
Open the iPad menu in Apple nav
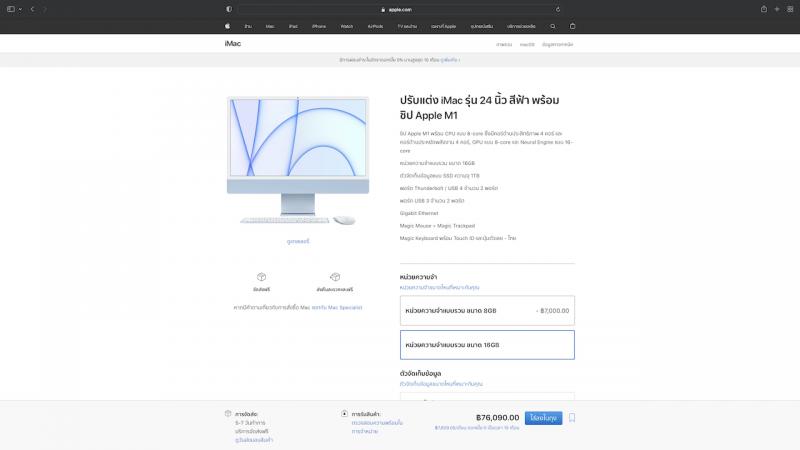pyautogui.click(x=293, y=26)
